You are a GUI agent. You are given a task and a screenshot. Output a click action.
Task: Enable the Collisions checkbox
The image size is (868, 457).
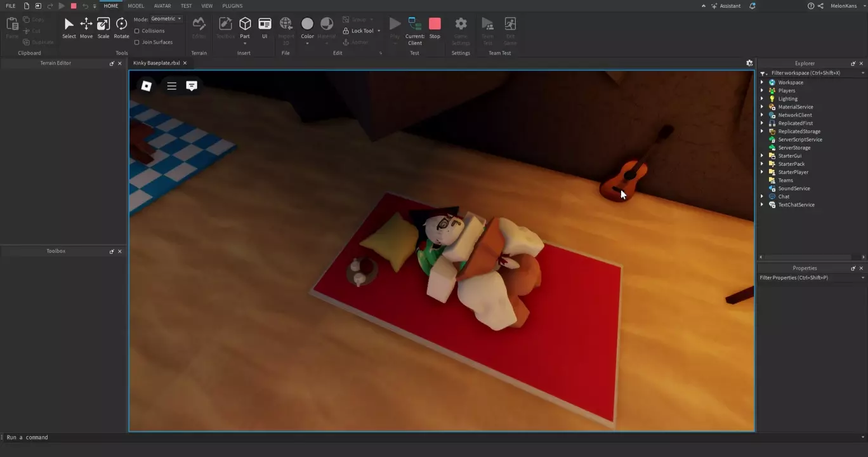pyautogui.click(x=137, y=31)
